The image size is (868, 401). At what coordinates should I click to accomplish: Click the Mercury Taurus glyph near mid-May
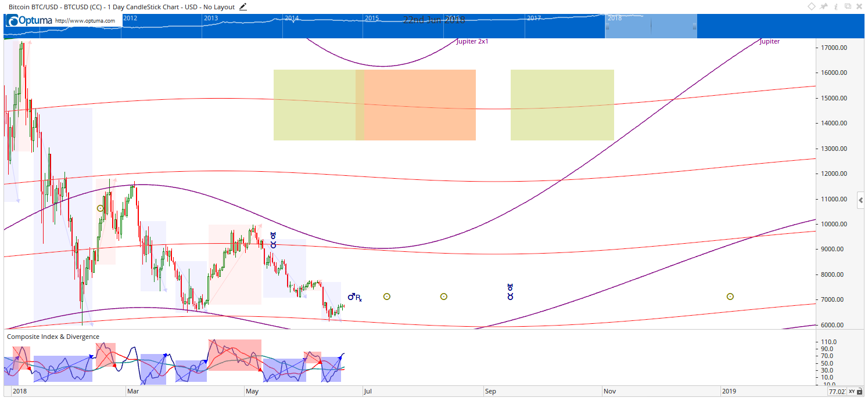[x=273, y=240]
